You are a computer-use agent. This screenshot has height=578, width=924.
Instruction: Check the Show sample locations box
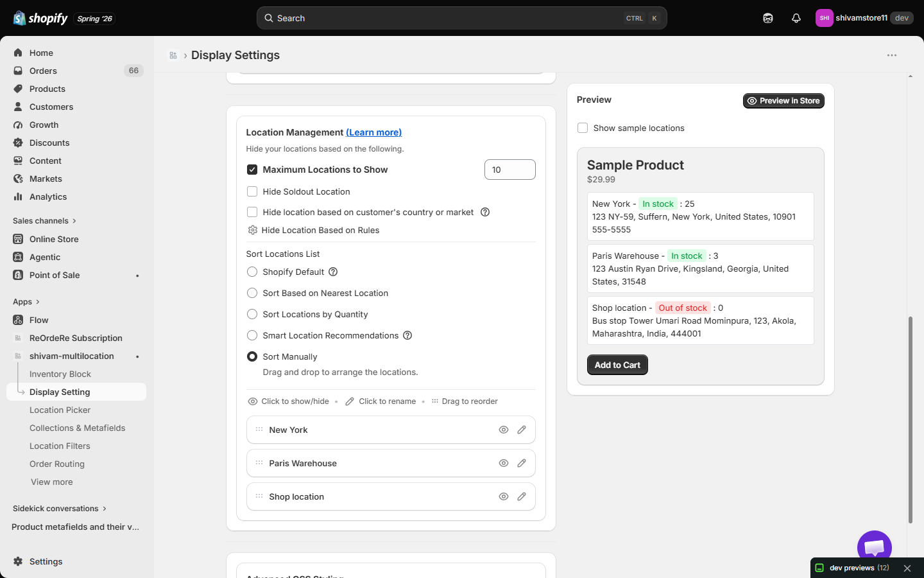click(583, 128)
